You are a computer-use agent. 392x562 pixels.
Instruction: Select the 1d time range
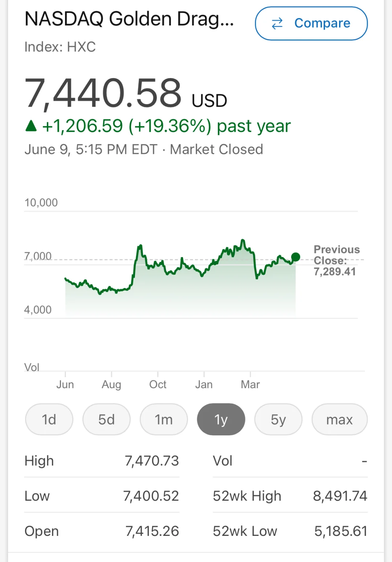[x=49, y=419]
